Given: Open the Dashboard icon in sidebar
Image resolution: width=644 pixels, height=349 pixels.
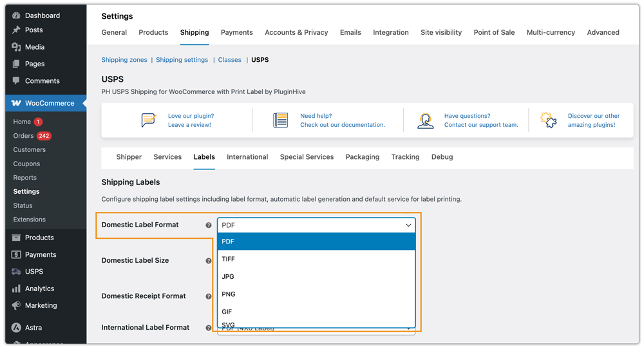Looking at the screenshot, I should tap(16, 15).
